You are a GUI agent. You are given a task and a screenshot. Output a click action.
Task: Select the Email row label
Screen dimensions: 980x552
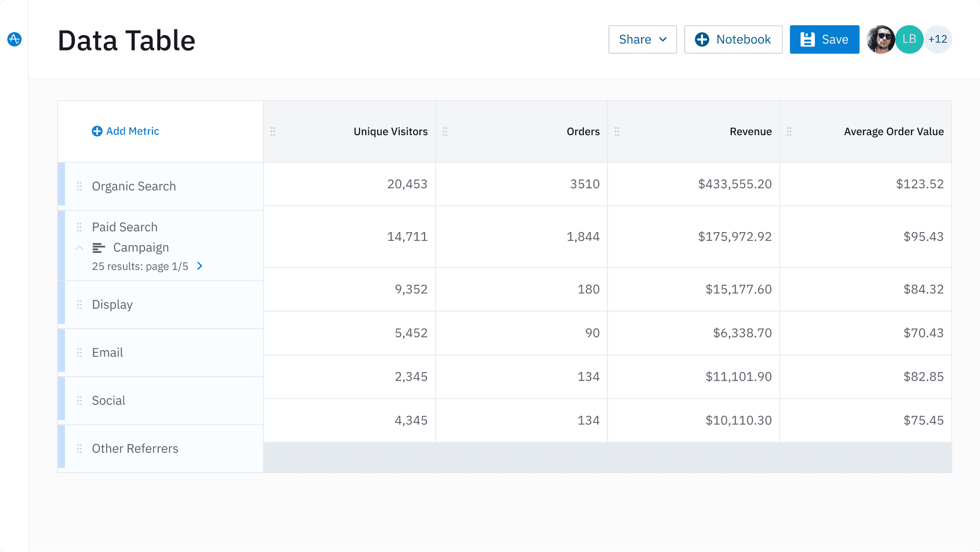107,353
